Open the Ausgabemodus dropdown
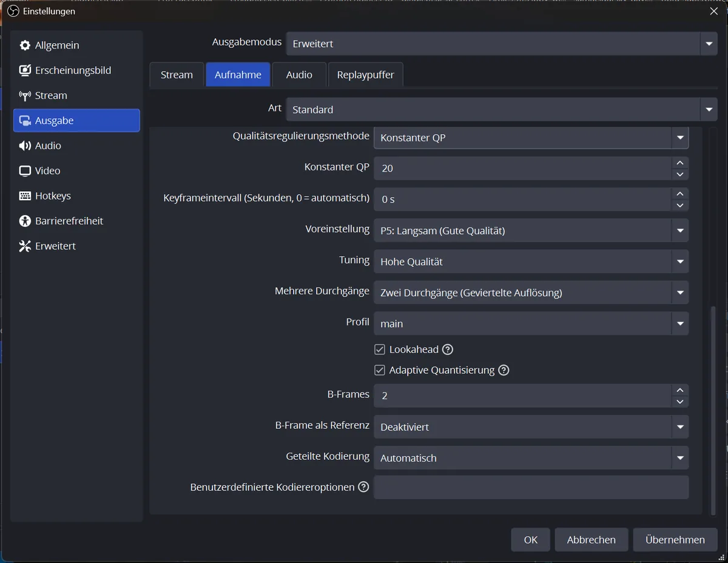The image size is (728, 563). (502, 44)
